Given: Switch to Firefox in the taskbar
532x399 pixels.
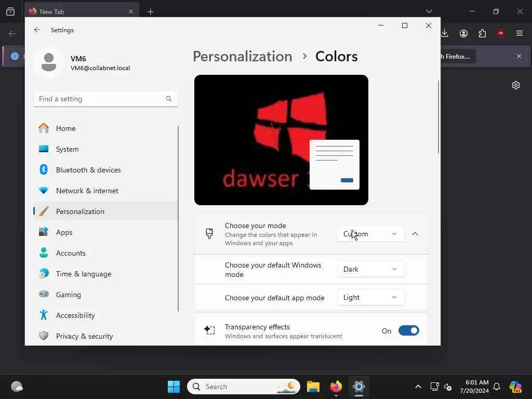Looking at the screenshot, I should [x=336, y=387].
